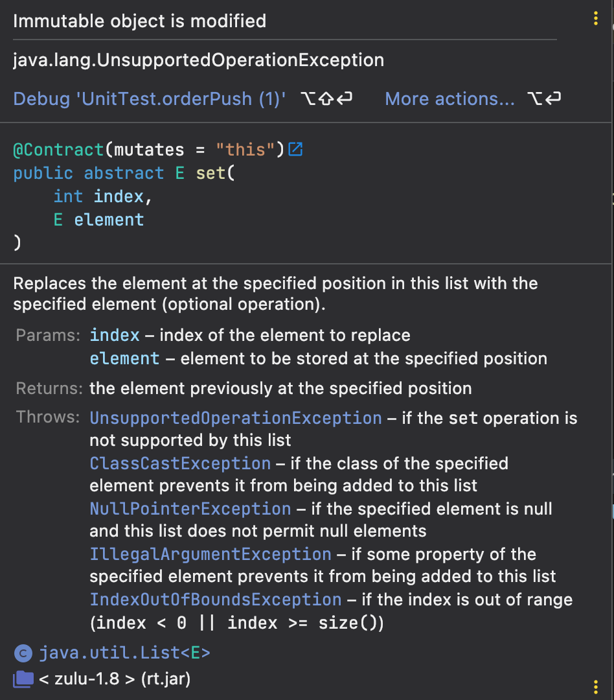This screenshot has height=700, width=614.
Task: Follow the IndexOutOfBoundsException link
Action: click(x=216, y=600)
